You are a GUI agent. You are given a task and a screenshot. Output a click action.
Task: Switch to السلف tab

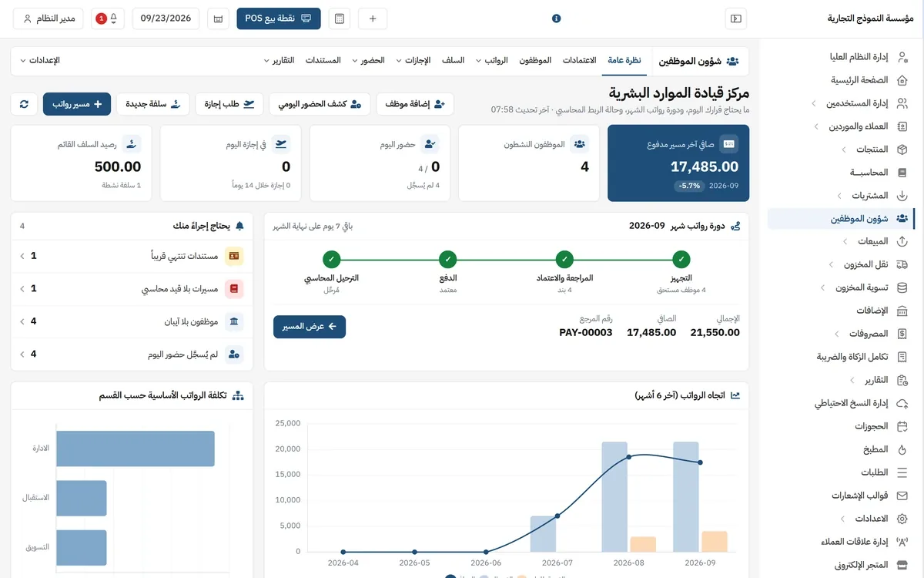[x=453, y=60]
